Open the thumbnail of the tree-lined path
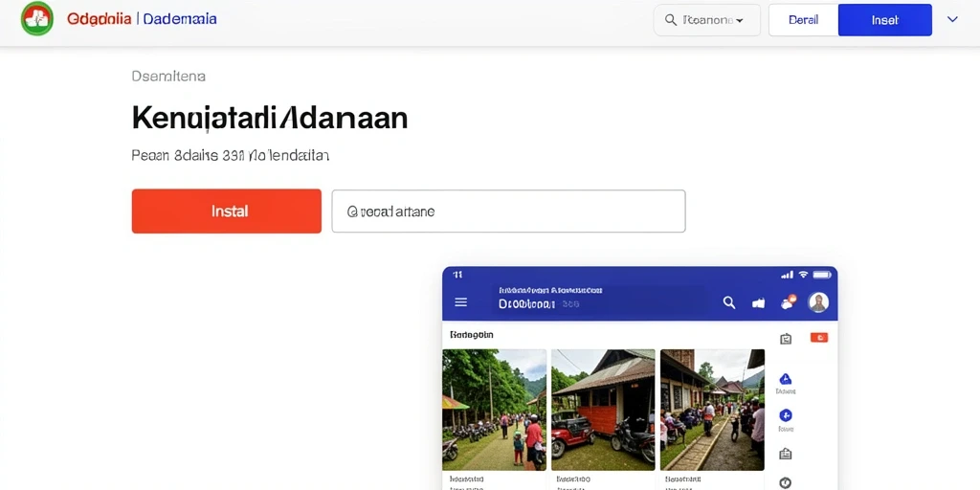This screenshot has height=490, width=980. click(x=494, y=410)
